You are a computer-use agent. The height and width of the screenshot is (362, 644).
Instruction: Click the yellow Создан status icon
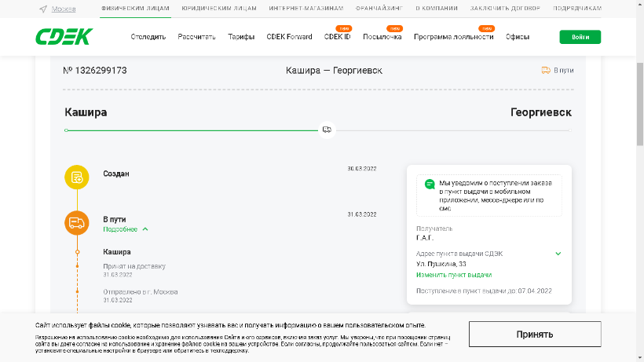point(76,177)
